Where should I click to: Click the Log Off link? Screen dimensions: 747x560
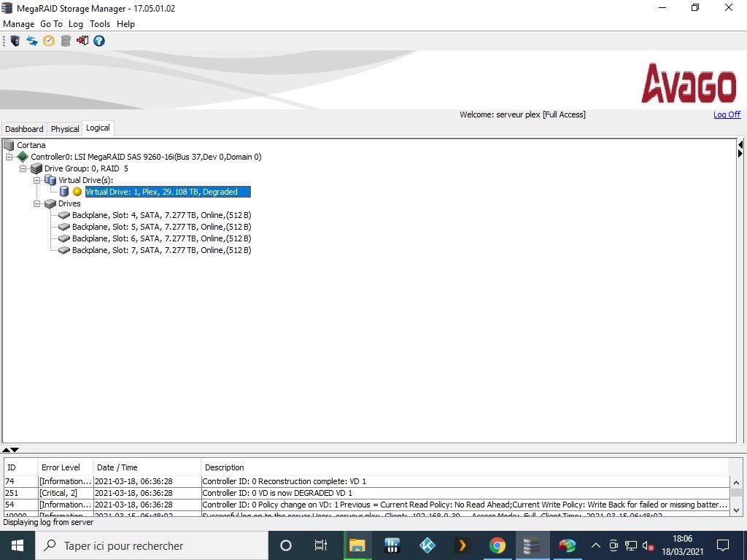click(727, 114)
